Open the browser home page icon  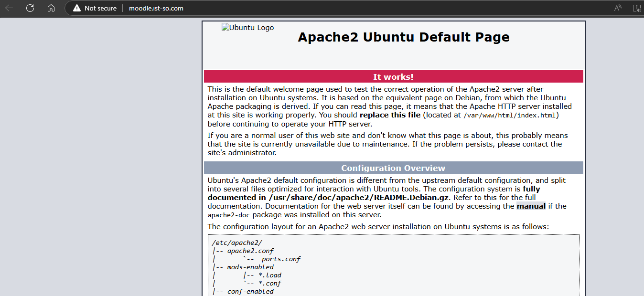pyautogui.click(x=51, y=8)
